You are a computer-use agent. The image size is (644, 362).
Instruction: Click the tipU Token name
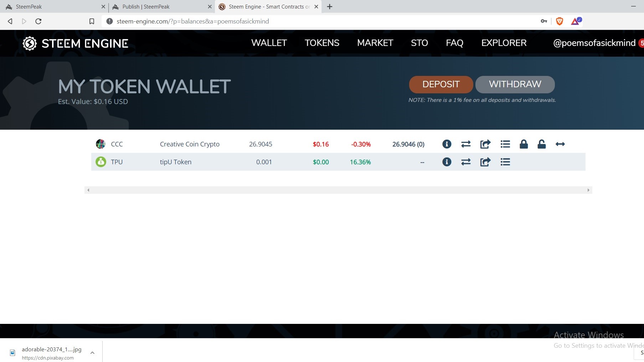(x=176, y=162)
